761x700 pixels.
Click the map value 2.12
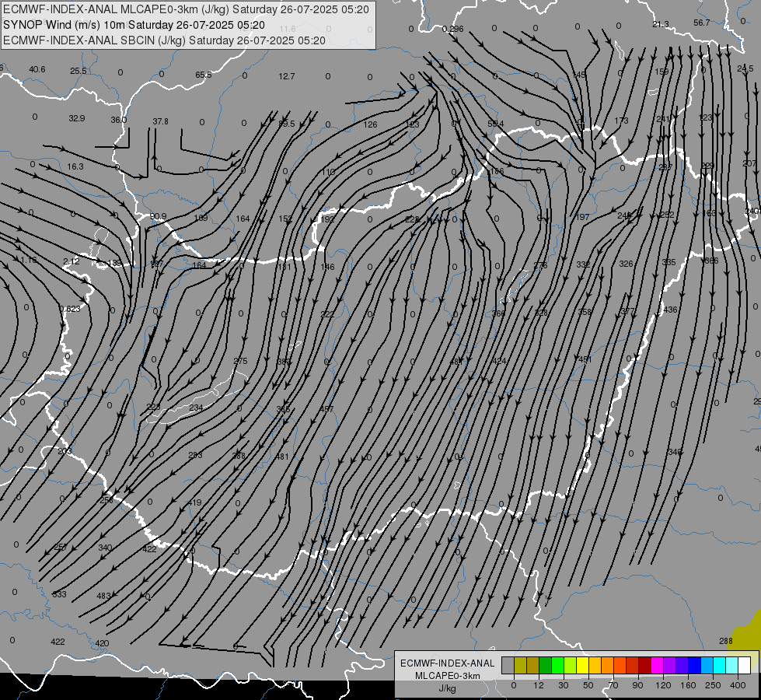coord(72,261)
